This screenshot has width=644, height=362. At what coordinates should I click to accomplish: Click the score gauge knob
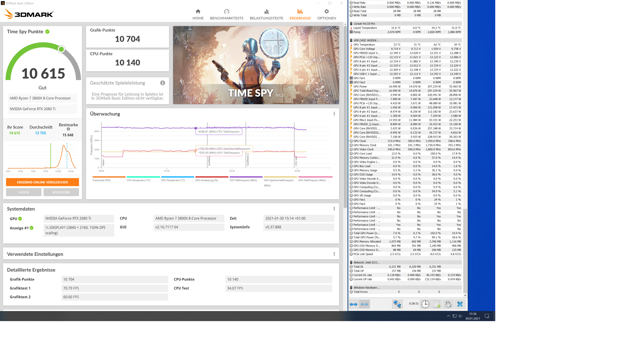click(x=61, y=49)
